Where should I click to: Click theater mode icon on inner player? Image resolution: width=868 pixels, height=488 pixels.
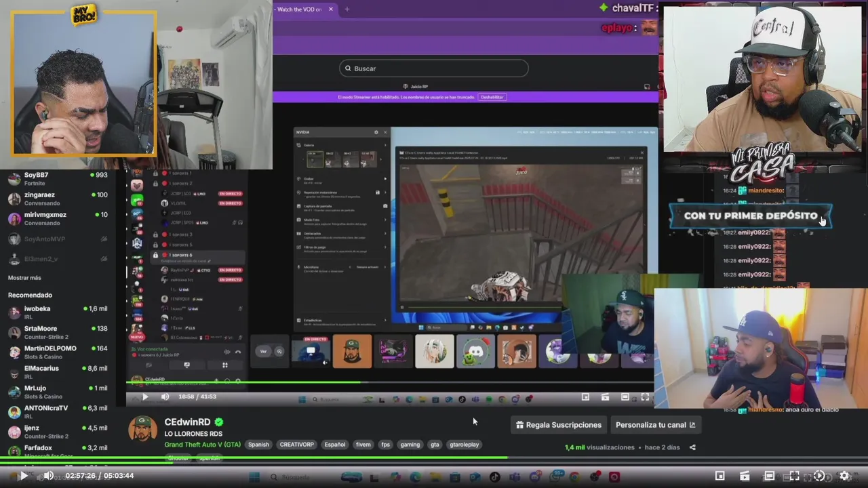625,397
